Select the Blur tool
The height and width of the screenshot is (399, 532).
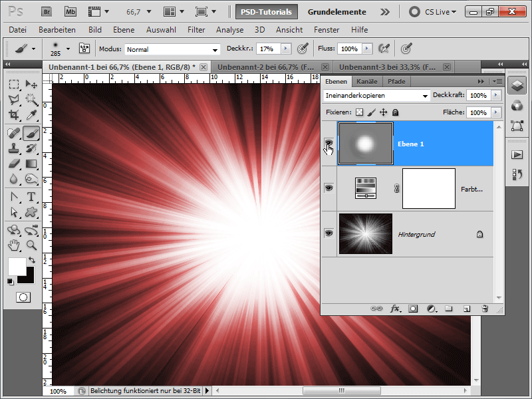pyautogui.click(x=14, y=179)
